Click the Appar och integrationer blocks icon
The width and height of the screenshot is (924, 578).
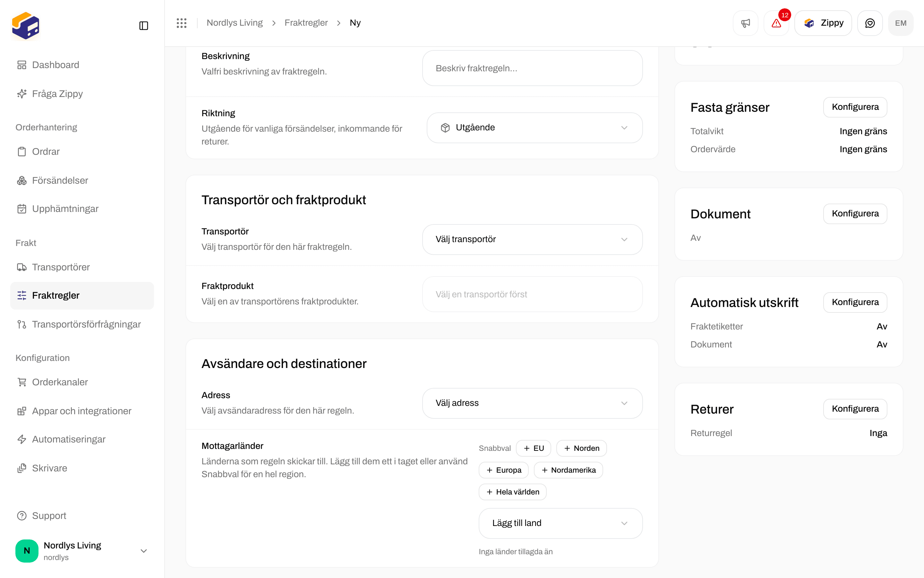coord(22,411)
